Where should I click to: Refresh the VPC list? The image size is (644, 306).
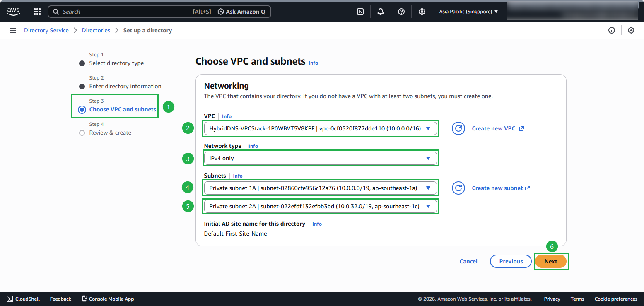(x=458, y=128)
